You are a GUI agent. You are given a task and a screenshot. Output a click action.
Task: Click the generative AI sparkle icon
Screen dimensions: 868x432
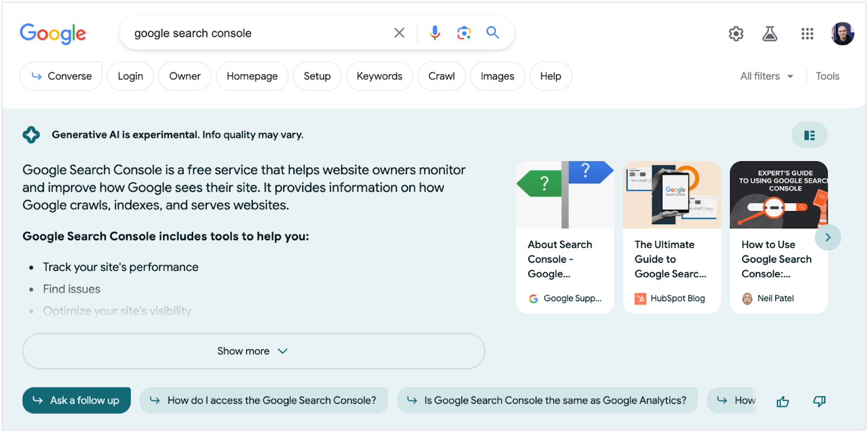pyautogui.click(x=31, y=135)
